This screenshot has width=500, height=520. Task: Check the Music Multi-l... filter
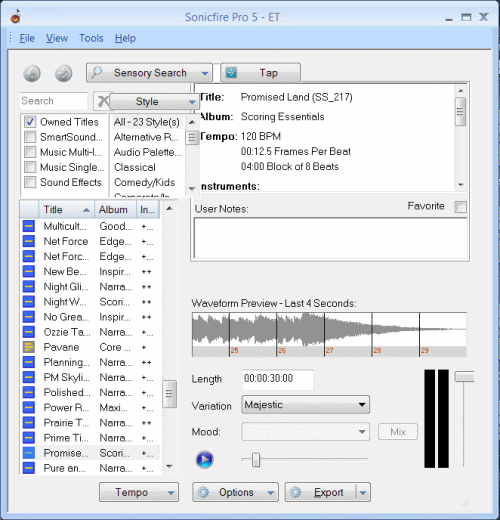(30, 152)
